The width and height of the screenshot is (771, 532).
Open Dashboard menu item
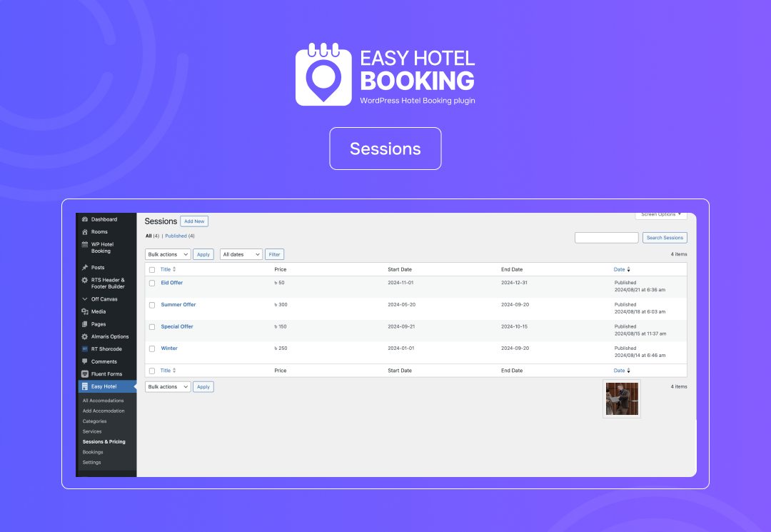click(x=104, y=219)
